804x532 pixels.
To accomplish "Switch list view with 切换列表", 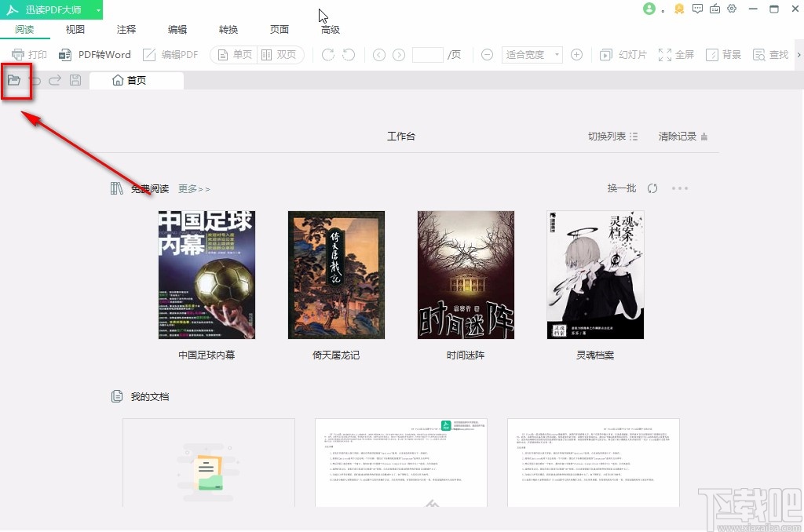I will 613,137.
